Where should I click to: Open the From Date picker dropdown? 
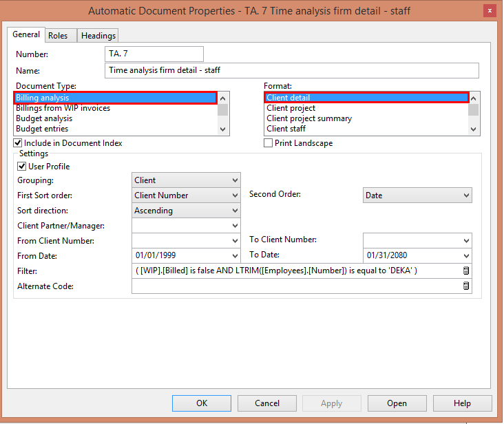click(235, 255)
